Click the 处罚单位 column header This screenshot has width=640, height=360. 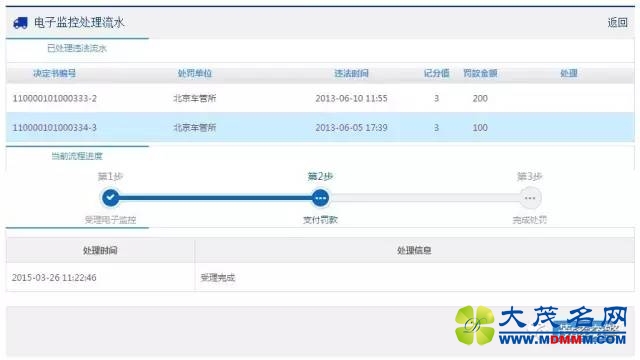click(195, 73)
